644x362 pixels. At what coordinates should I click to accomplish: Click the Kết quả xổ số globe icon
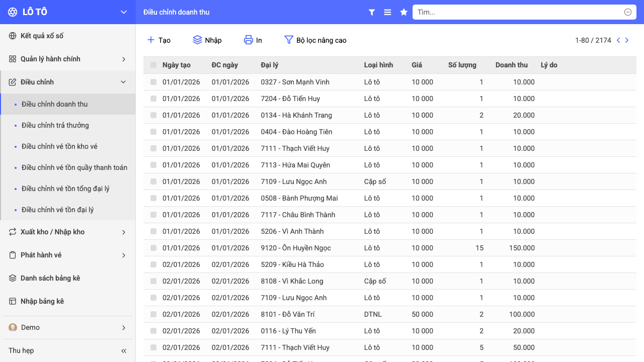(x=13, y=36)
